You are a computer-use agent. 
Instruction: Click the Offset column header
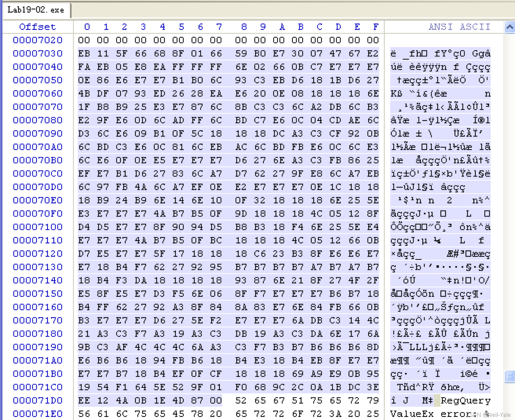click(38, 27)
